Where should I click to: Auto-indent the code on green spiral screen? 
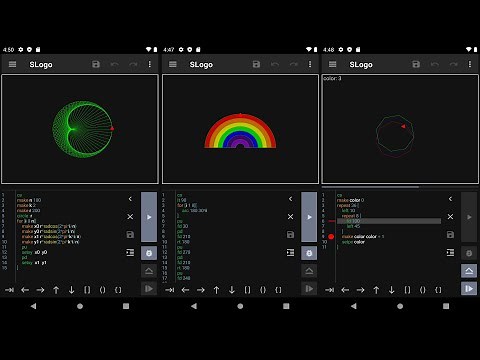pos(130,253)
